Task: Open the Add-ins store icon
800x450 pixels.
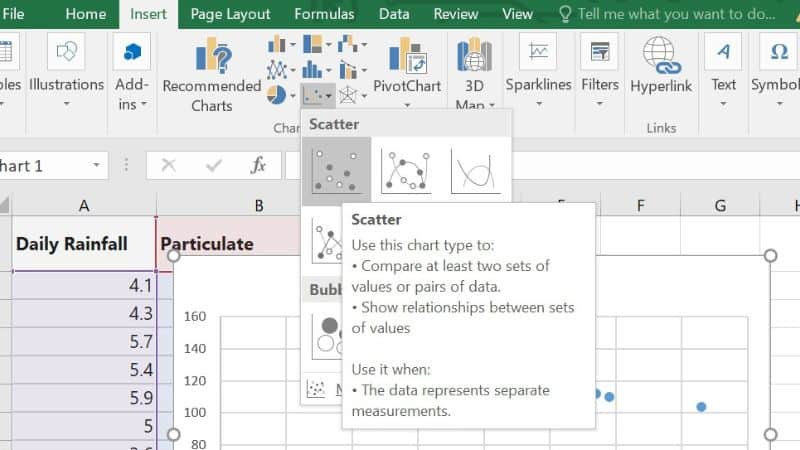Action: click(x=132, y=52)
